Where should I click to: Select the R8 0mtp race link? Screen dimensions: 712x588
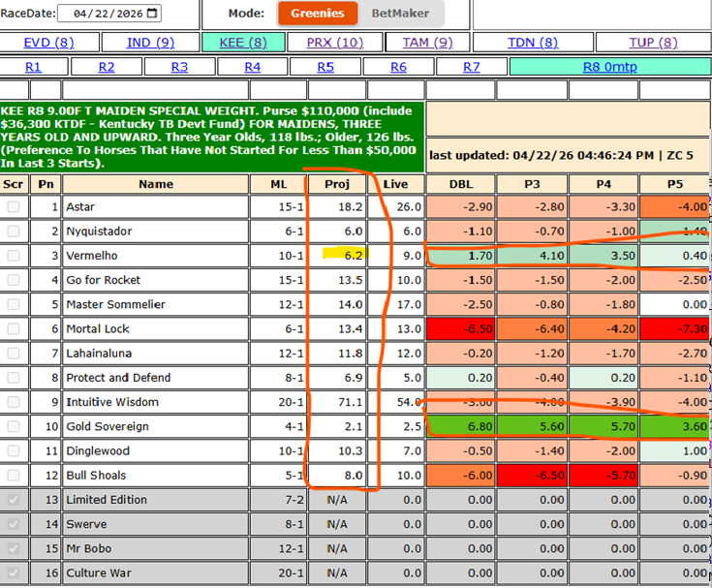[x=610, y=67]
